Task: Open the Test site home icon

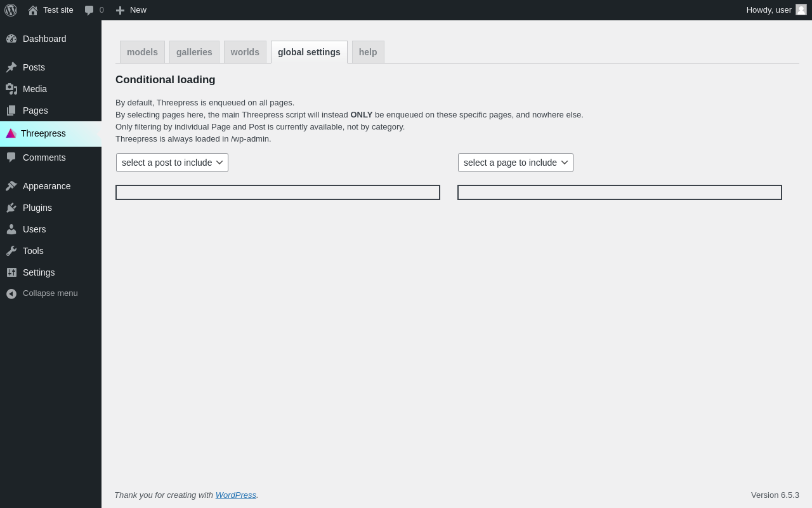Action: (x=33, y=10)
